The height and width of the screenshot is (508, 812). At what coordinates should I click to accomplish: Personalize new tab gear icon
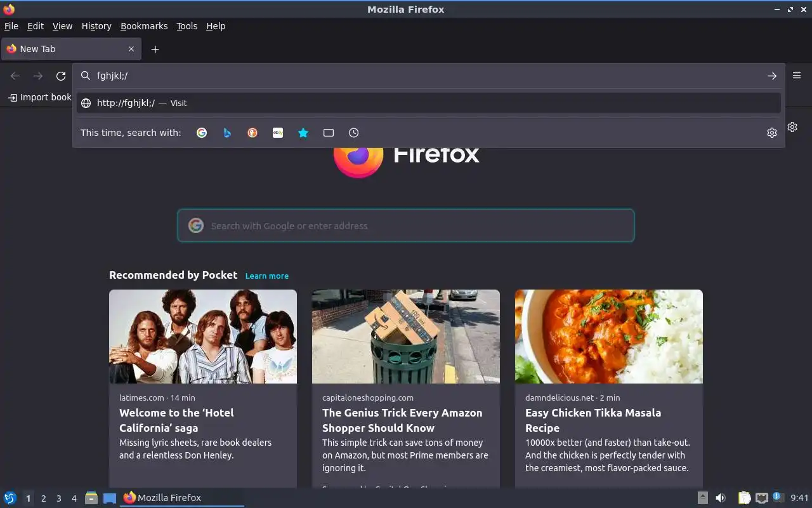pos(792,127)
